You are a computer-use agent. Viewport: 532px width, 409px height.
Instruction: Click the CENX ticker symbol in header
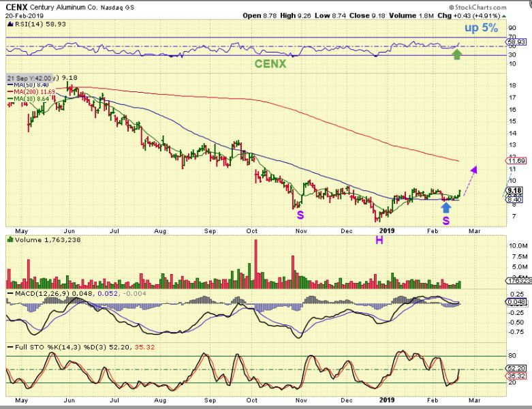pyautogui.click(x=16, y=7)
